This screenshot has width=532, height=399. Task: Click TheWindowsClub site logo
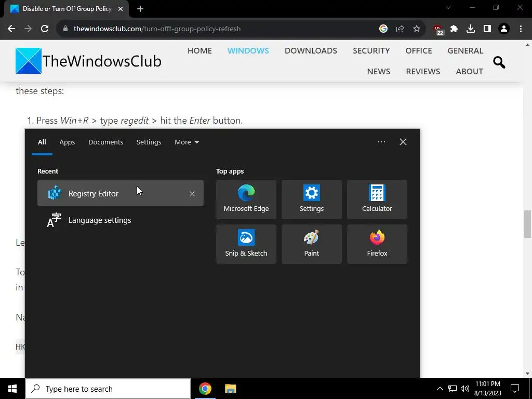coord(88,61)
